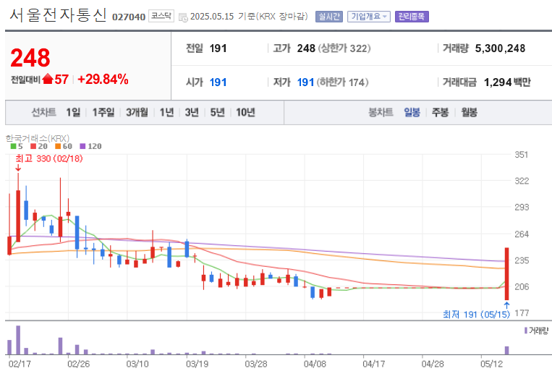The image size is (552, 392).
Task: Click the current price 248 in red
Action: click(x=30, y=58)
